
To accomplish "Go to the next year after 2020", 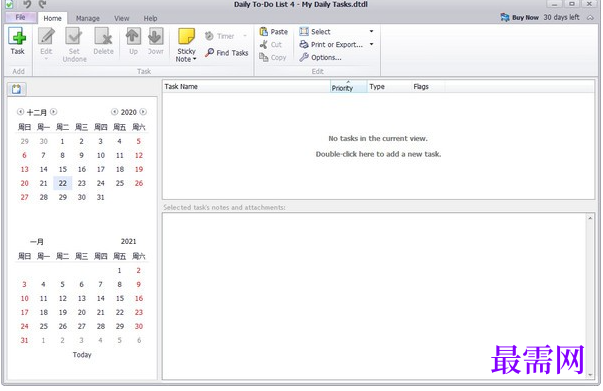I will pos(143,112).
